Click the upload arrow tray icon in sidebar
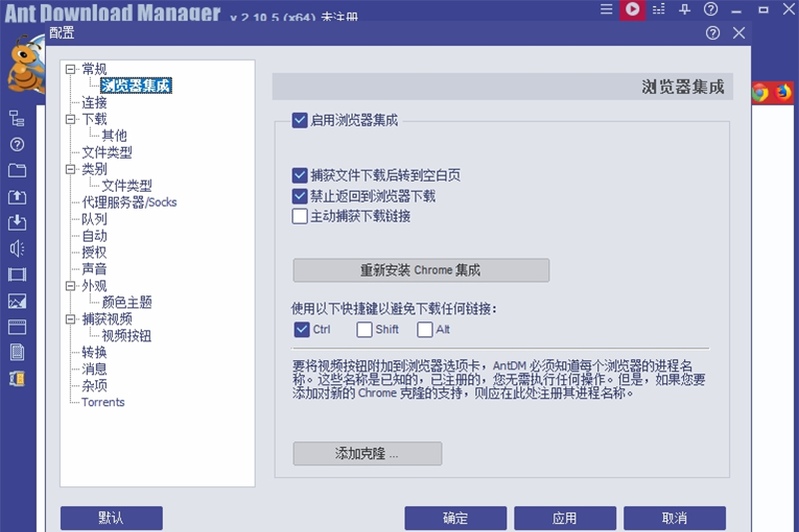The image size is (799, 532). coord(17,197)
